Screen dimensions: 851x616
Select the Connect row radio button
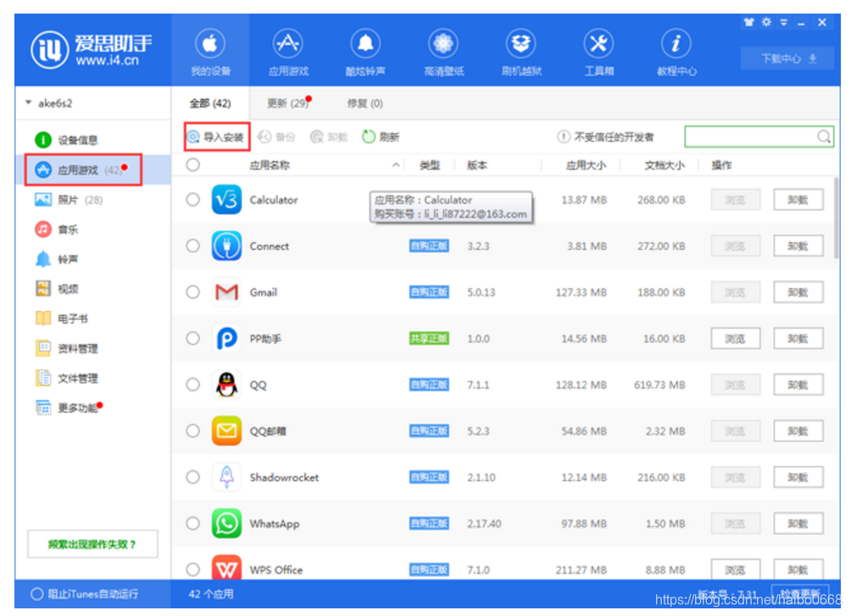[x=192, y=246]
